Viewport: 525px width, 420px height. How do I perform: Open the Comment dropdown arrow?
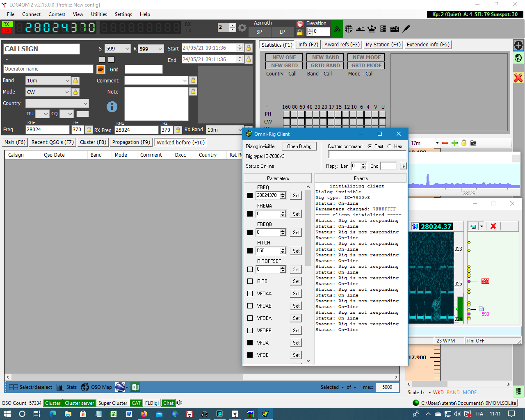[x=185, y=81]
